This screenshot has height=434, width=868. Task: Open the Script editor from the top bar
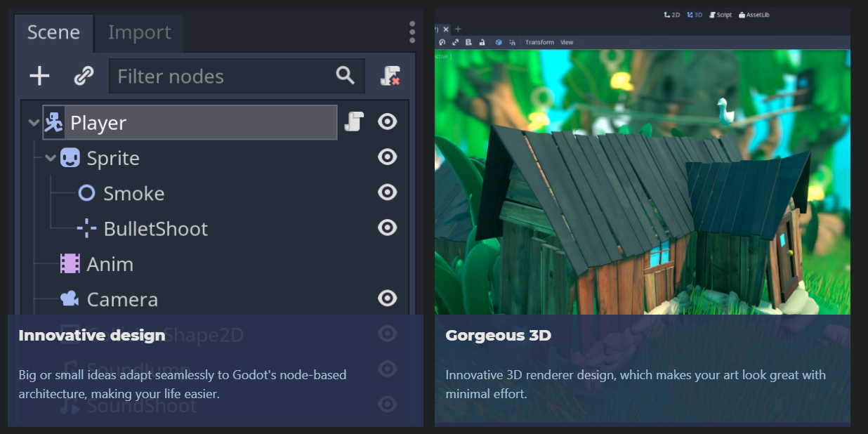point(720,14)
